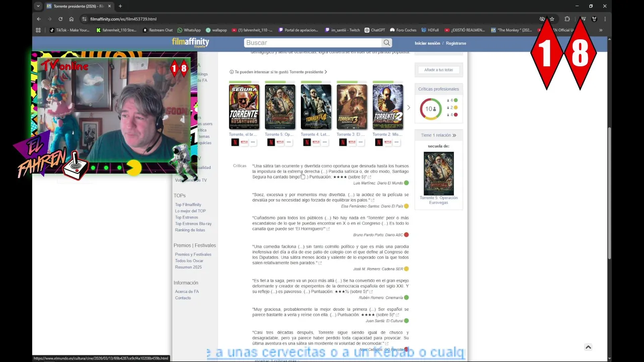
Task: Open Ranking de listas link
Action: tap(190, 230)
